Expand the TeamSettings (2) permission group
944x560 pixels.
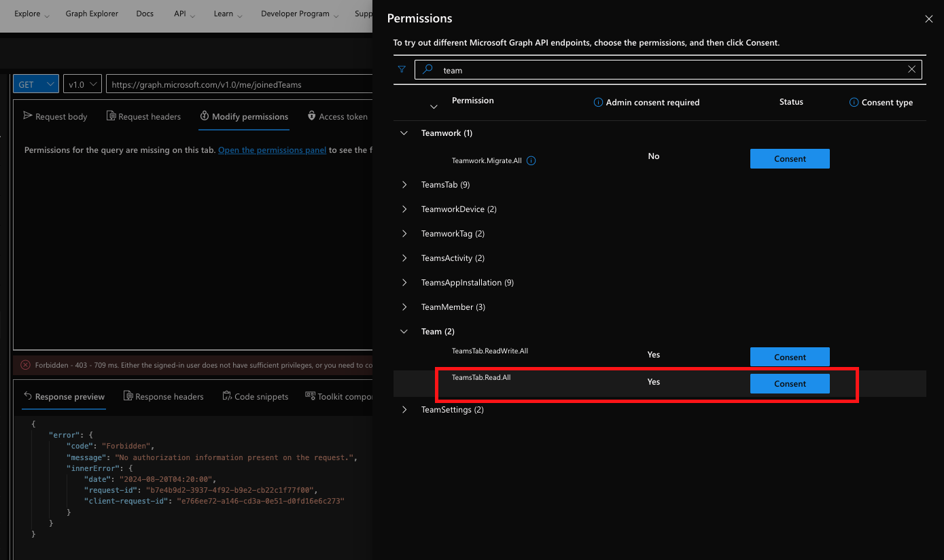coord(404,409)
